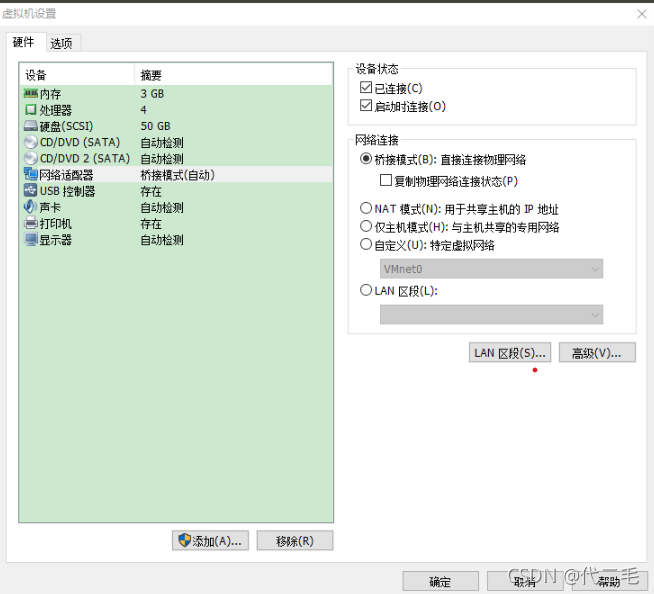The width and height of the screenshot is (654, 594).
Task: Select LAN 区段(L) radio button
Action: coord(366,290)
